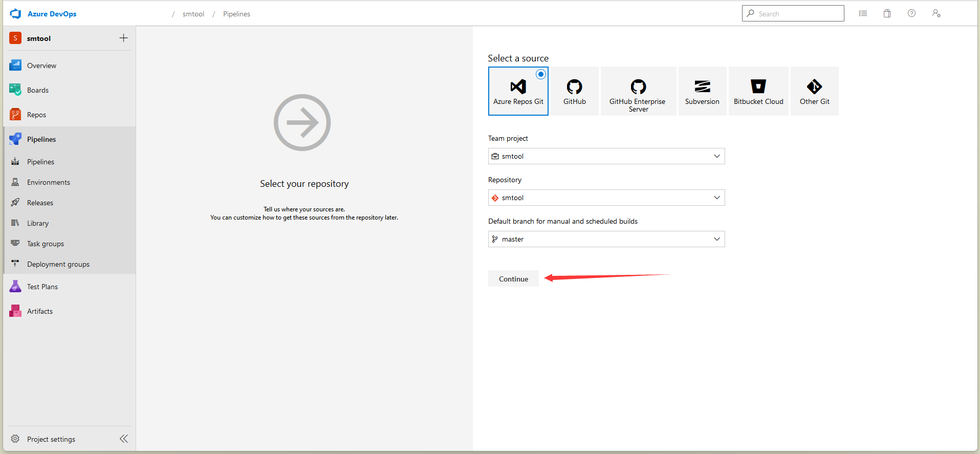Image resolution: width=980 pixels, height=454 pixels.
Task: Collapse sidebar with double chevron icon
Action: click(x=123, y=439)
